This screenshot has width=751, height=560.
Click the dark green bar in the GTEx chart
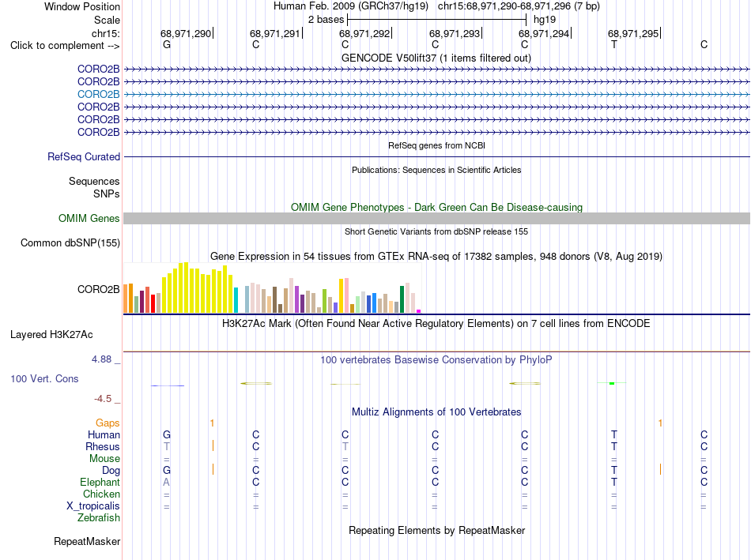402,299
